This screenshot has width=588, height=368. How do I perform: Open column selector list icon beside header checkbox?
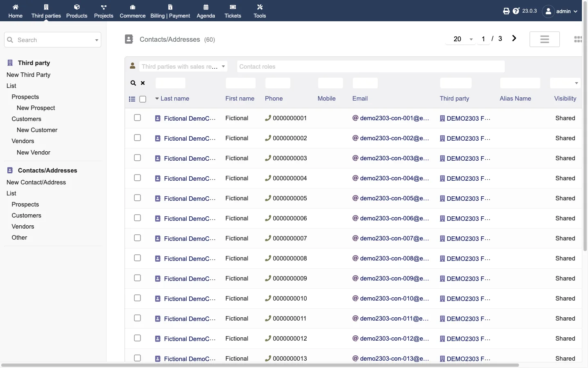[x=132, y=99]
